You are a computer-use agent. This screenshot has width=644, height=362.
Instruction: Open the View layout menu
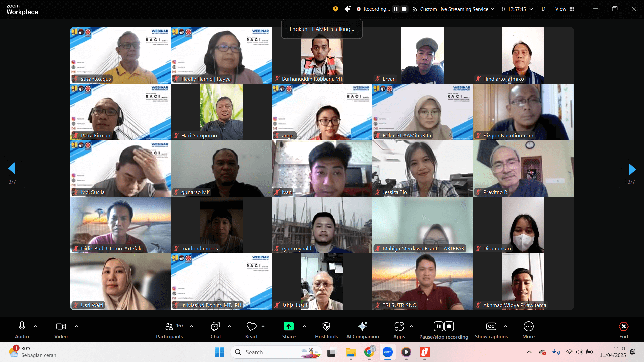565,9
